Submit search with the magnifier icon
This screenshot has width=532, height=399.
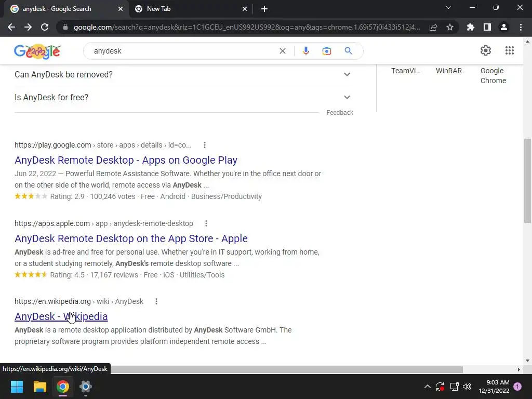349,51
